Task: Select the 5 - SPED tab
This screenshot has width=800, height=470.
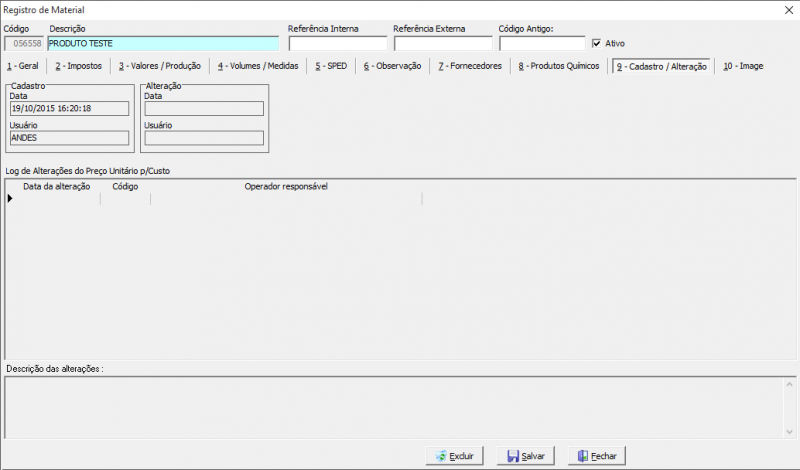Action: [331, 66]
